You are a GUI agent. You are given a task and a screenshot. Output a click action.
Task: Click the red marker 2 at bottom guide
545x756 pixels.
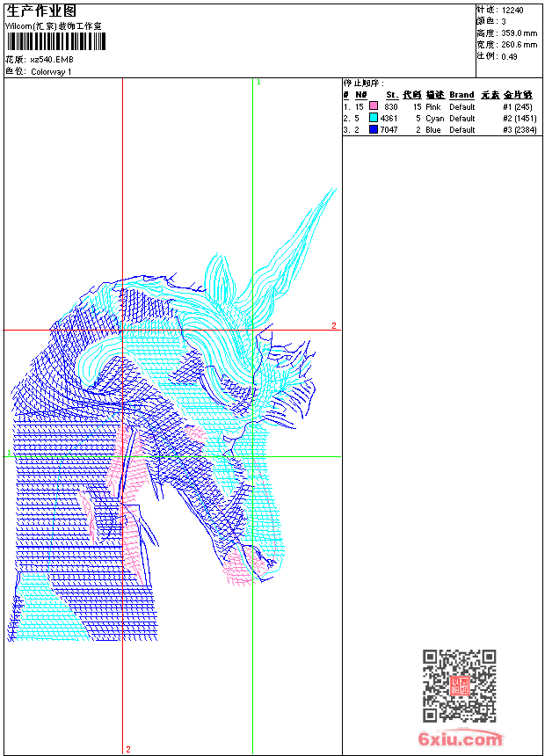128,749
